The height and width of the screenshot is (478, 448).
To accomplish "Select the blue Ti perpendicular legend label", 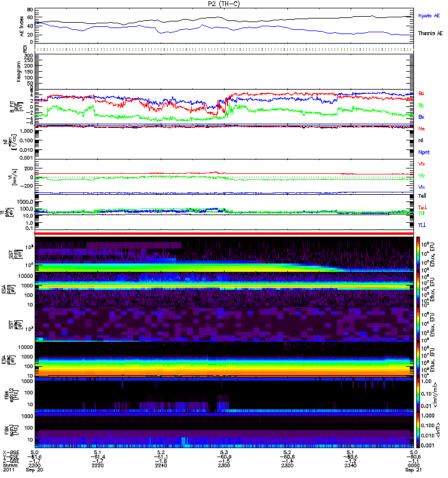I will click(422, 225).
